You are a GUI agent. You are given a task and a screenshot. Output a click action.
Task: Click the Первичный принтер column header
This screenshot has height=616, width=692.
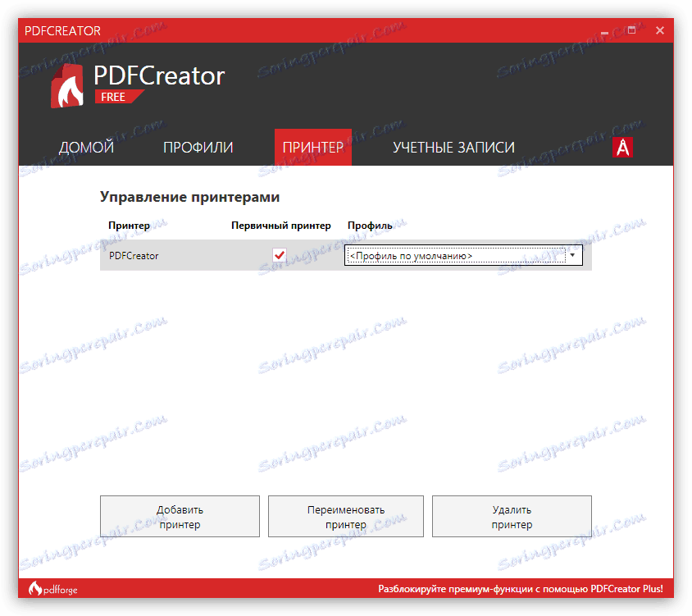281,226
